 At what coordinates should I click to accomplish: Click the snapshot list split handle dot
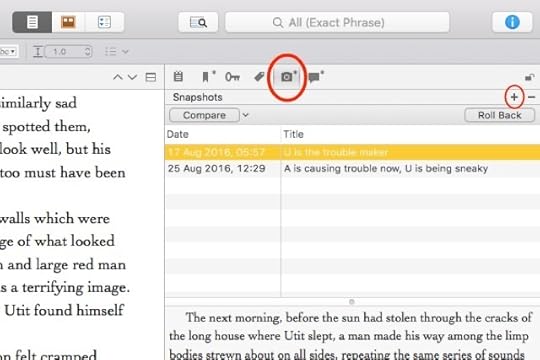(x=352, y=302)
